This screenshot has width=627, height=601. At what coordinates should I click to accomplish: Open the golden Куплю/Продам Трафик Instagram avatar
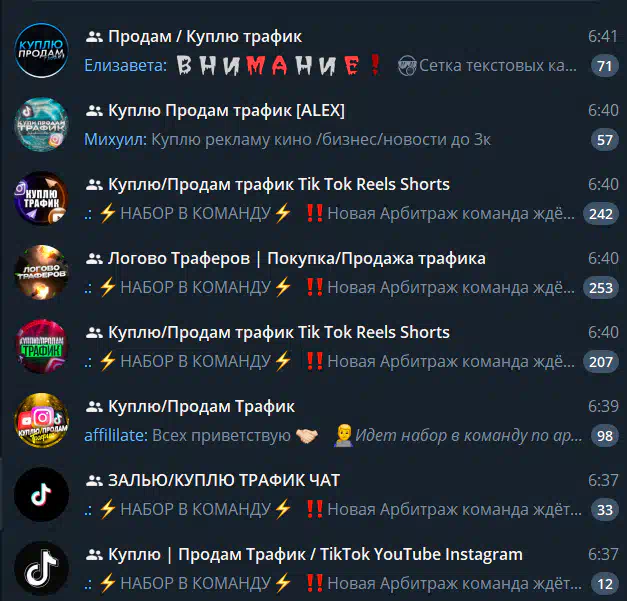42,420
